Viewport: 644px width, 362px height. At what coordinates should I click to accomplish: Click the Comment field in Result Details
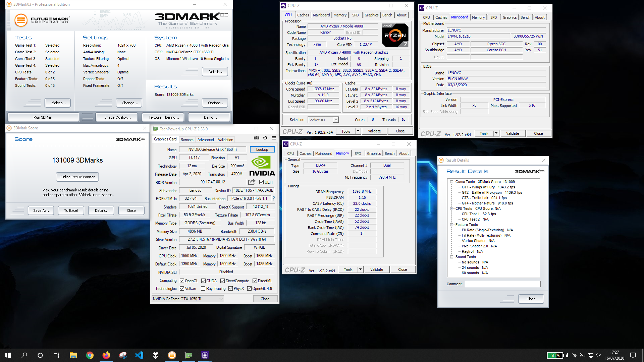point(502,284)
